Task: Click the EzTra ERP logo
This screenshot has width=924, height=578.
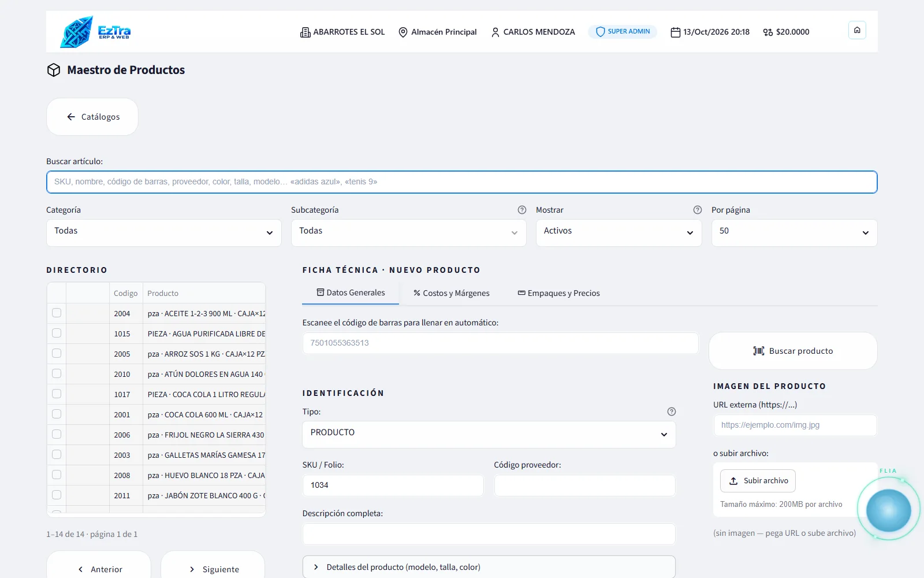Action: click(96, 32)
